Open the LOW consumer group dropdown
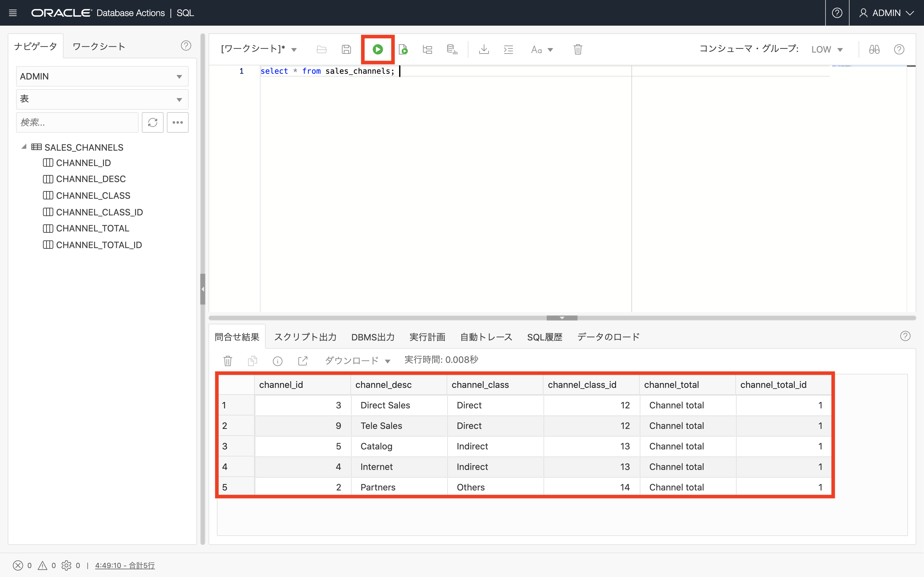Image resolution: width=924 pixels, height=577 pixels. coord(827,50)
